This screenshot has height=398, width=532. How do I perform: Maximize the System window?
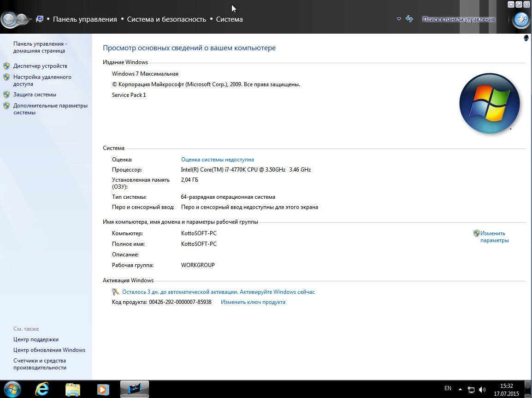pyautogui.click(x=519, y=4)
